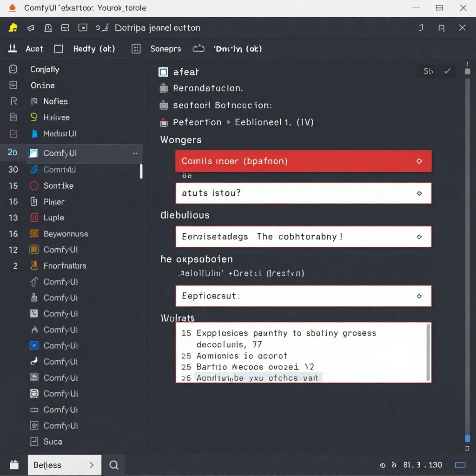Click the yellow icon next to Hslivee

(34, 117)
